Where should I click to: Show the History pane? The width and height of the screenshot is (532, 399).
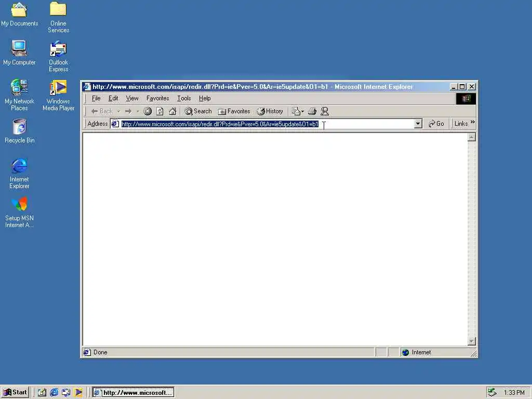click(270, 111)
